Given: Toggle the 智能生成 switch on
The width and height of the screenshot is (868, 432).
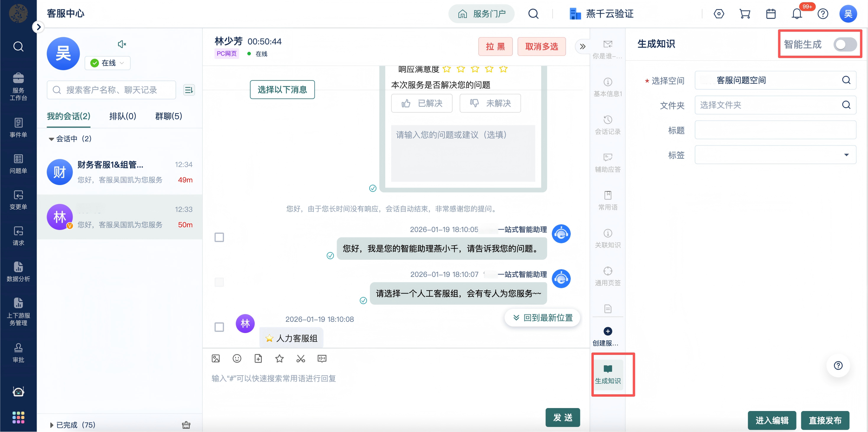Looking at the screenshot, I should pos(845,44).
